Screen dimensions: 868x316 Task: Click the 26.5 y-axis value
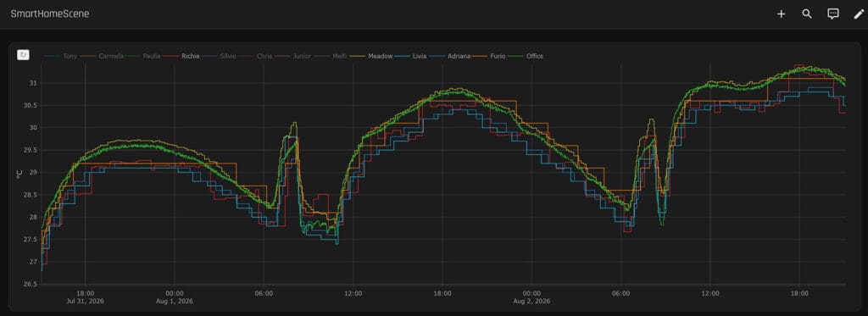click(30, 284)
